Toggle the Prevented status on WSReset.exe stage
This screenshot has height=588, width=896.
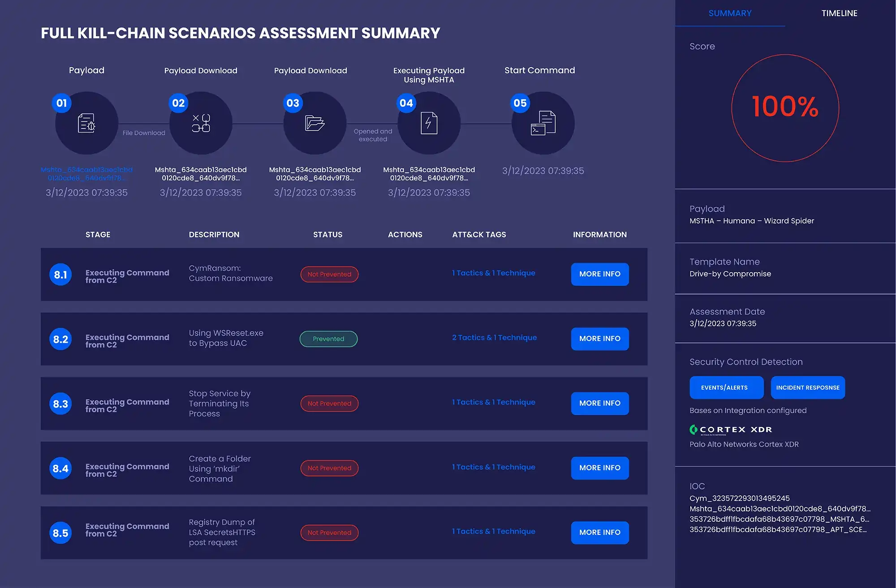tap(328, 339)
